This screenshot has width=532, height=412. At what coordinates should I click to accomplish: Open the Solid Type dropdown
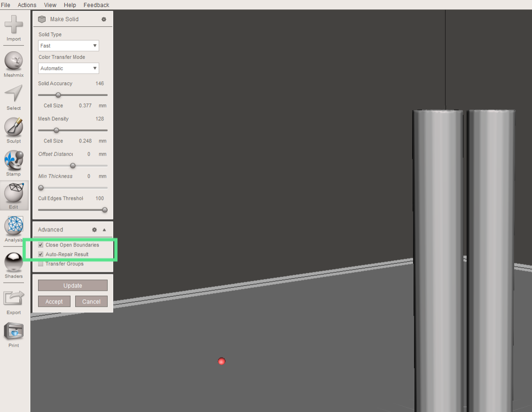click(68, 46)
